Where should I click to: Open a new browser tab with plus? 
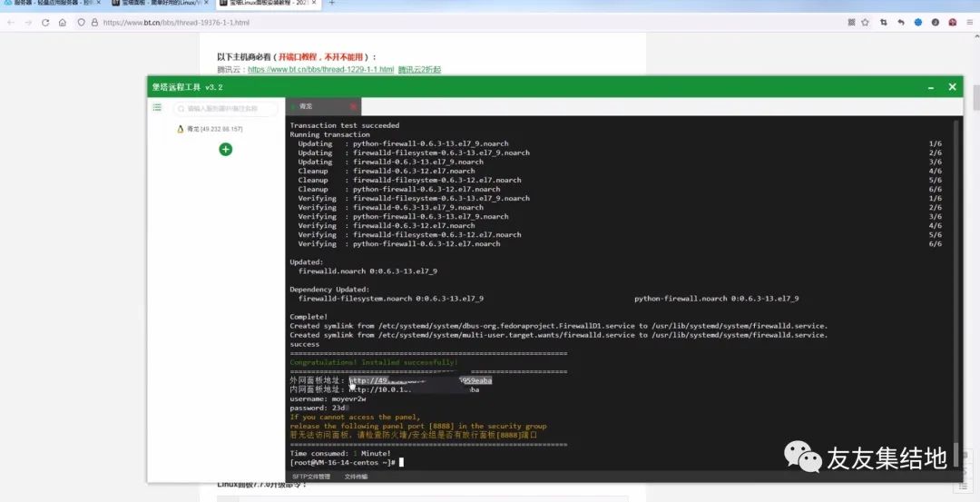332,3
